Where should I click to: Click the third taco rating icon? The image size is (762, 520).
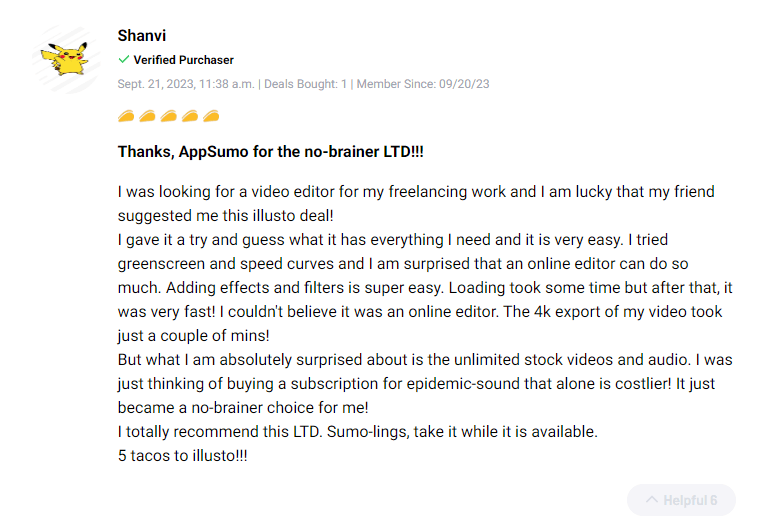[x=168, y=117]
